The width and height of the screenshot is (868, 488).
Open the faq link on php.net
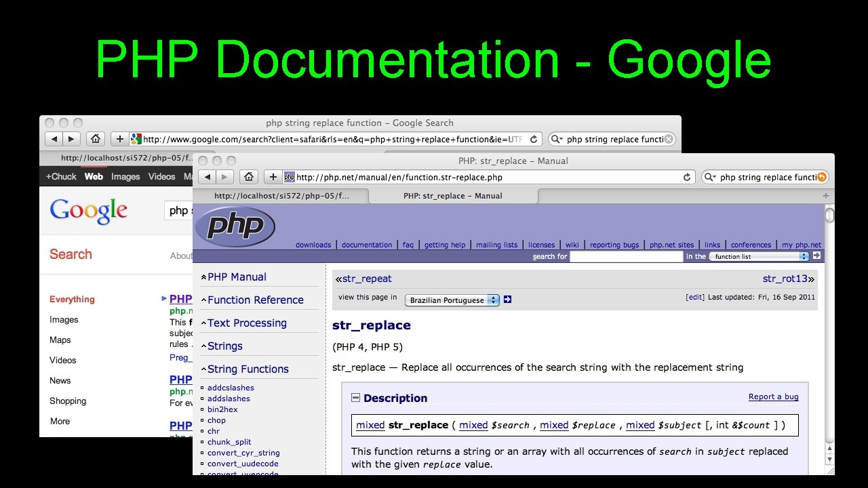(x=408, y=245)
